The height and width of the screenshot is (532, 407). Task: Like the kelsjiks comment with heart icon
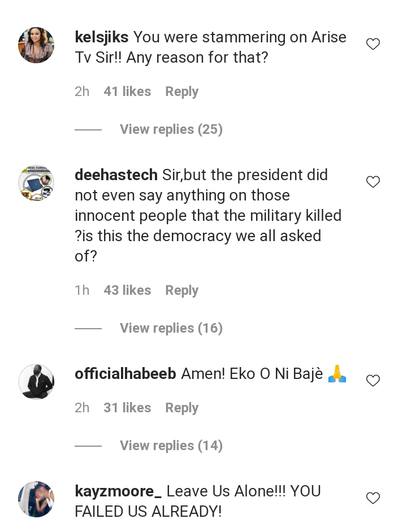click(x=373, y=44)
